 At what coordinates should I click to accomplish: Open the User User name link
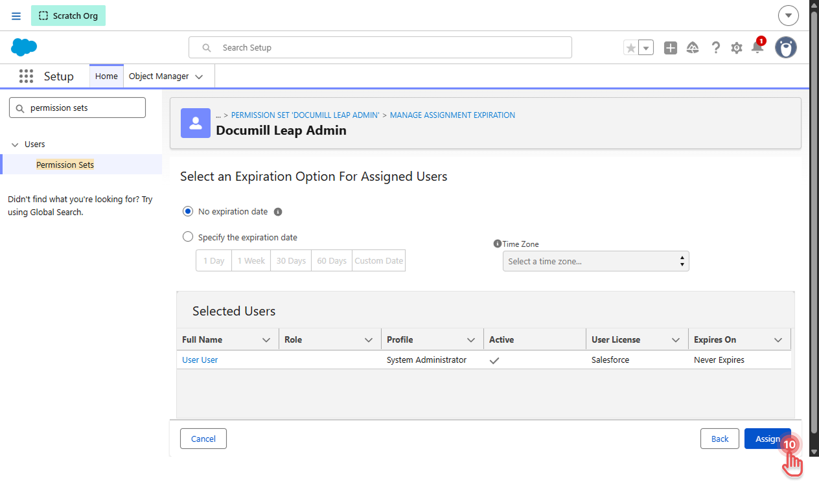[200, 360]
